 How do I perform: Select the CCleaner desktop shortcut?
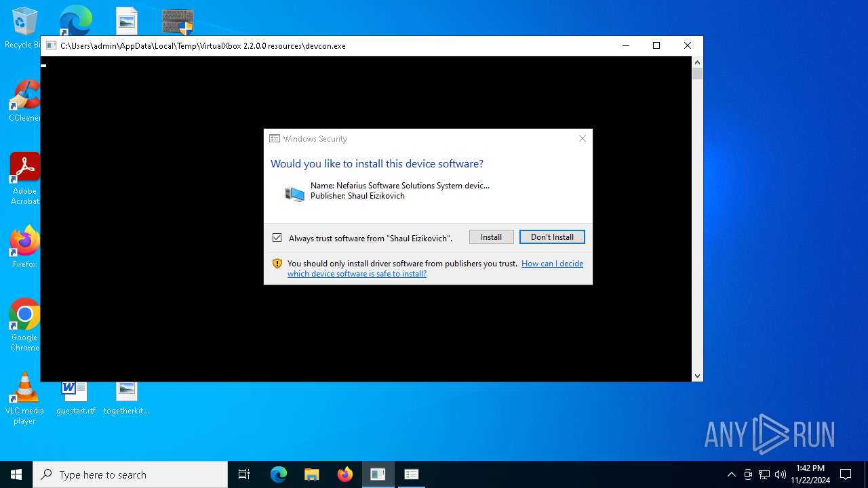point(24,102)
